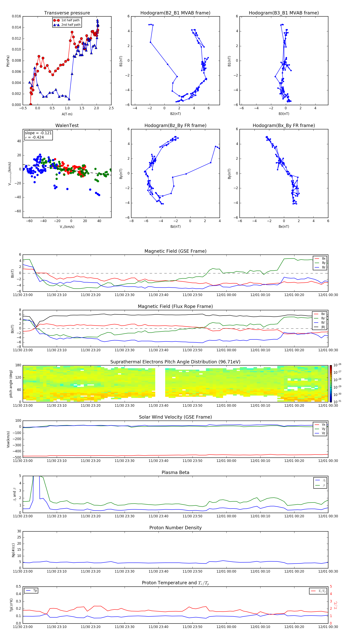Screen dimensions: 351x644
Task: Click the 'Hodogram(B2_B1 MVAB frame)' title
Action: tap(175, 13)
